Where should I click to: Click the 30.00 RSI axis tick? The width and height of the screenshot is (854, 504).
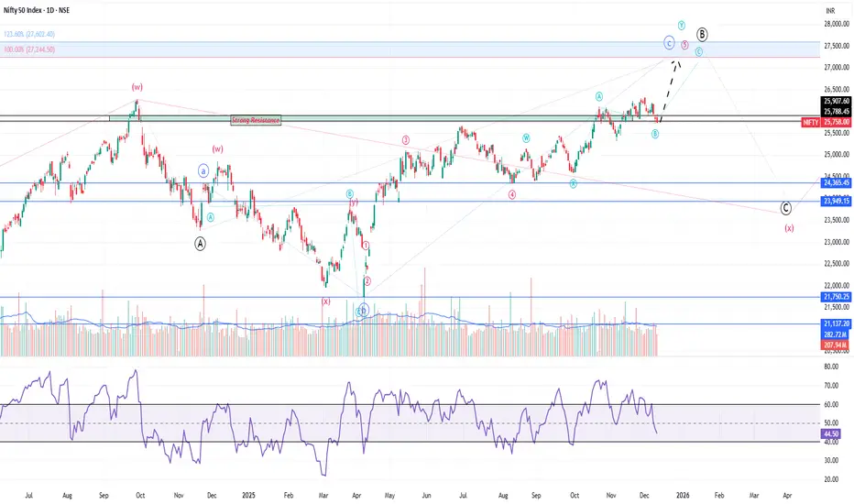tap(831, 460)
